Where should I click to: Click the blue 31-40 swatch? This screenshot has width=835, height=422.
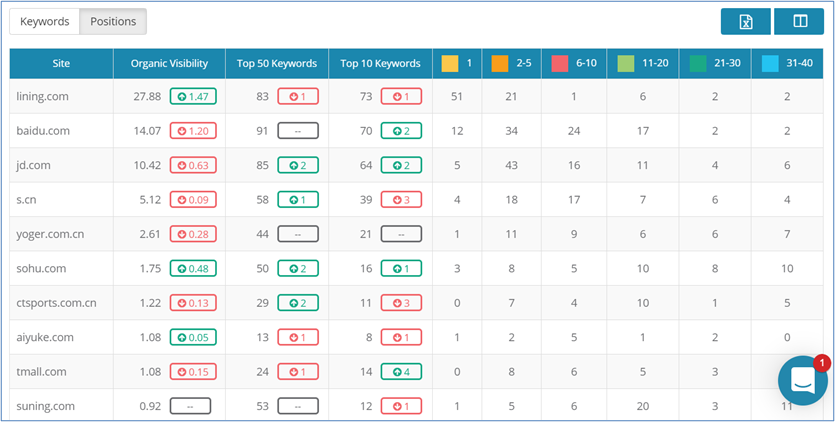click(770, 63)
